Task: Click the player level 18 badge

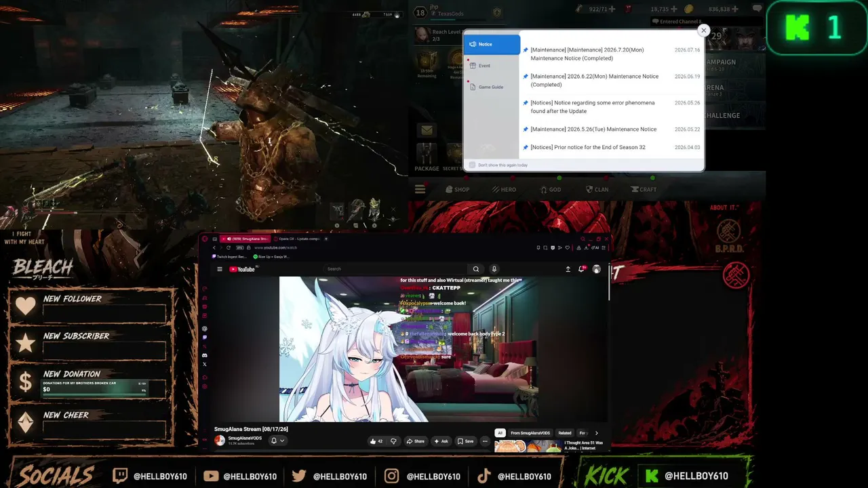Action: click(x=420, y=12)
